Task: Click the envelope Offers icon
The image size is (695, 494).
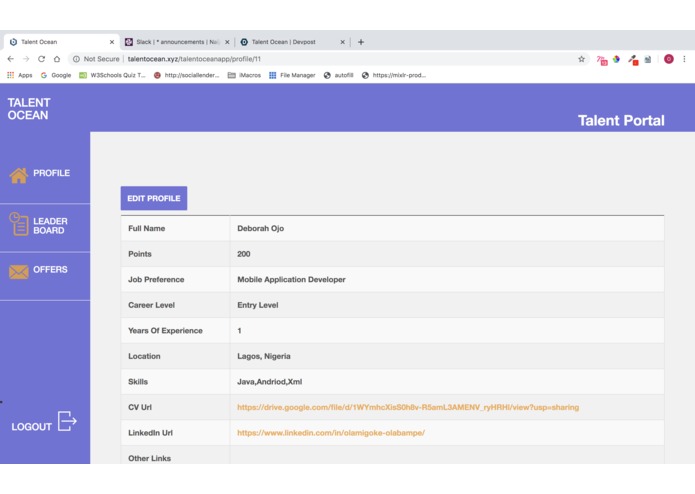Action: pyautogui.click(x=19, y=272)
